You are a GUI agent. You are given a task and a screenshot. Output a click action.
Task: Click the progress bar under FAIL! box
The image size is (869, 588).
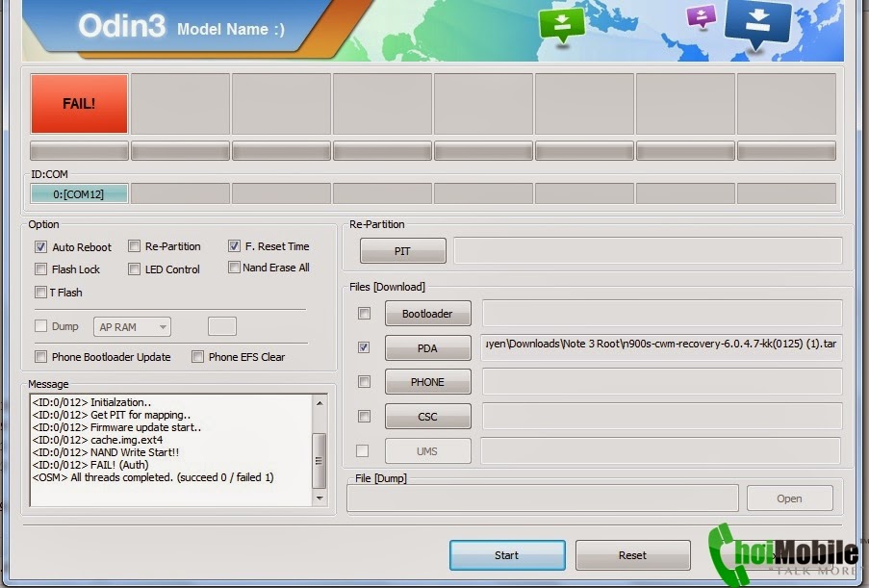[79, 150]
